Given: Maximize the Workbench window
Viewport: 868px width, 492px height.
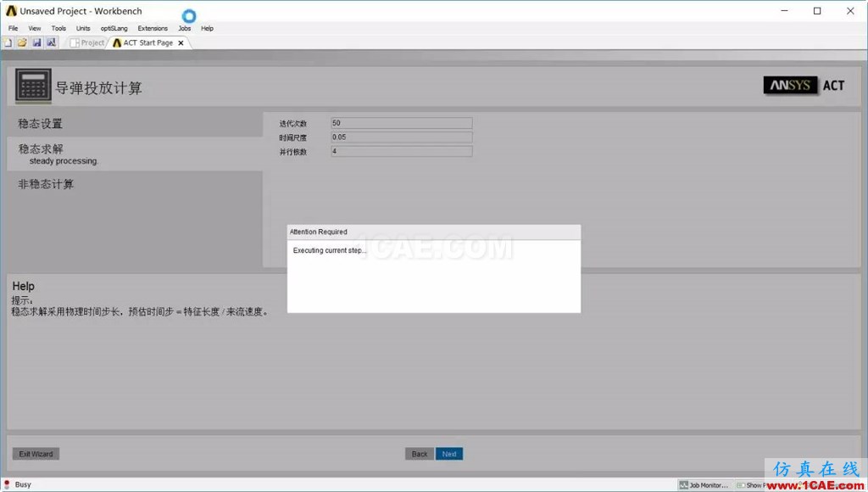Looking at the screenshot, I should [817, 10].
